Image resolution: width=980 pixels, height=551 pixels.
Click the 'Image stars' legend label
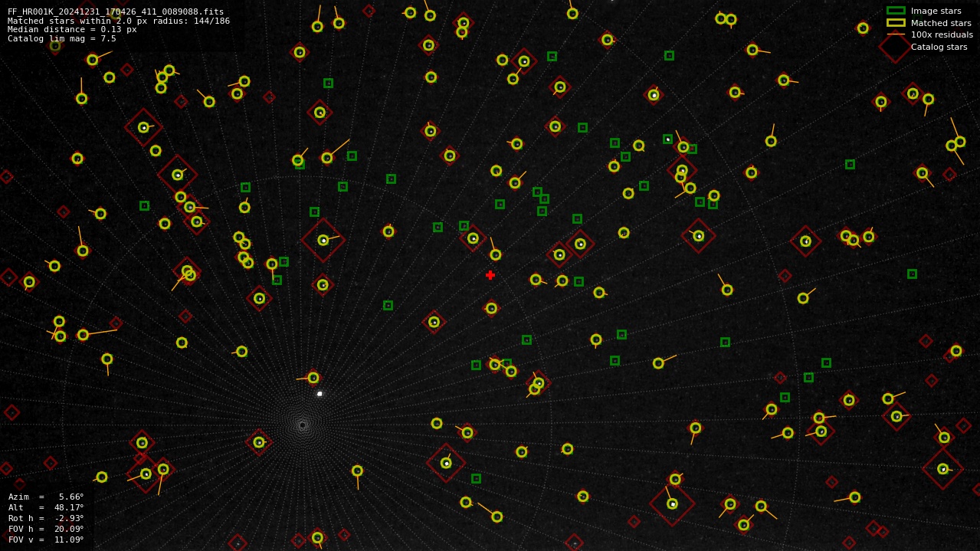[936, 11]
